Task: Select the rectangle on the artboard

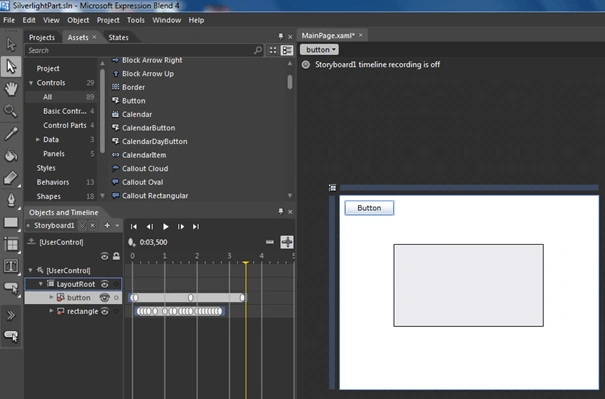Action: [x=468, y=285]
